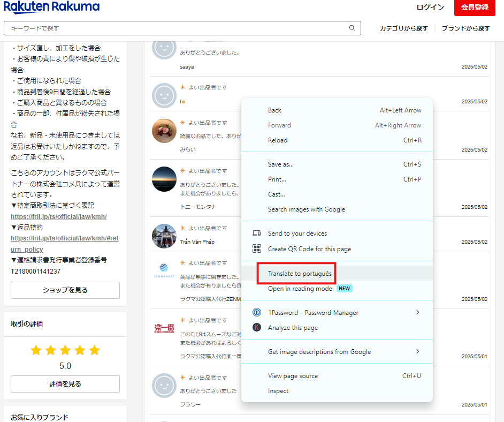Screen dimensions: 504x422
Task: Choose Open in reading mode
Action: 300,289
